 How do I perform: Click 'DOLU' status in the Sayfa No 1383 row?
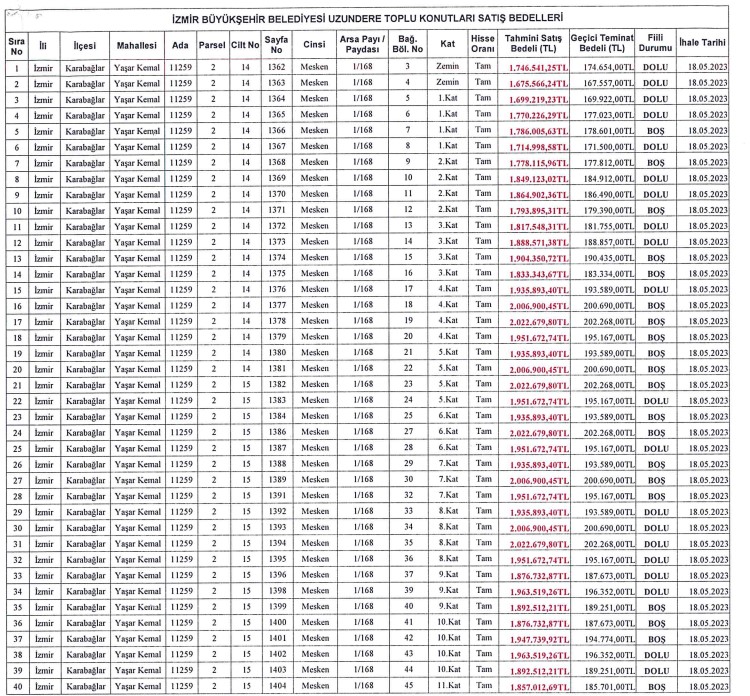pos(656,401)
